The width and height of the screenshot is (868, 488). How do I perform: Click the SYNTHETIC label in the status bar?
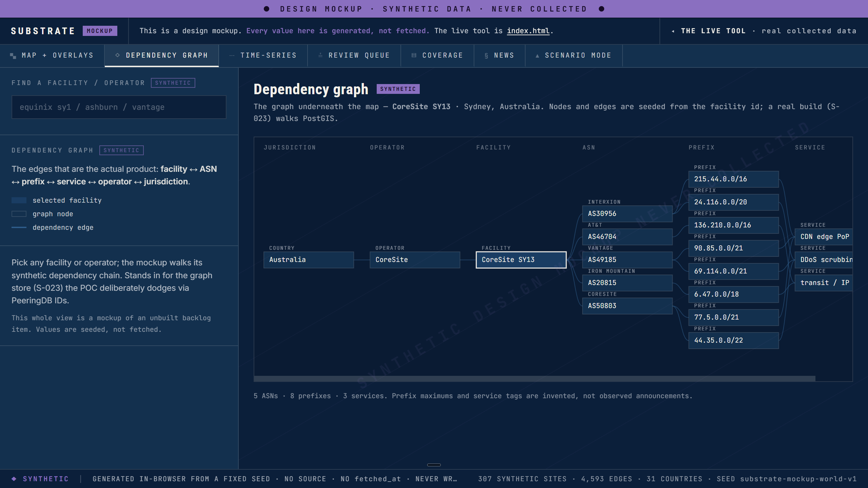click(46, 479)
